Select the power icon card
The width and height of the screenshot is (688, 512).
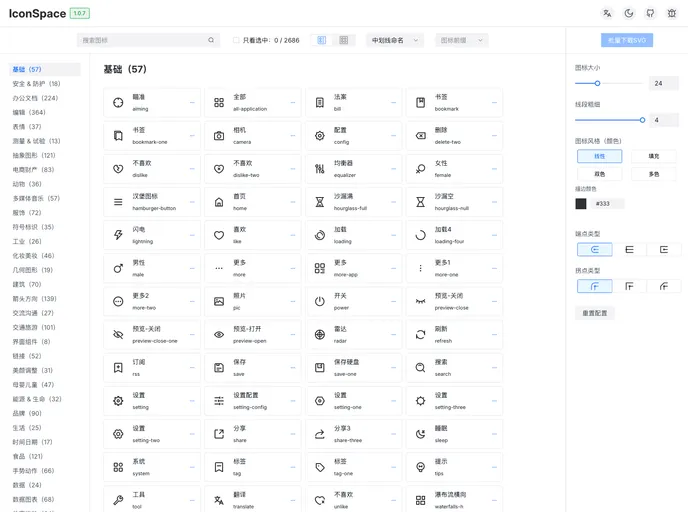coord(354,301)
